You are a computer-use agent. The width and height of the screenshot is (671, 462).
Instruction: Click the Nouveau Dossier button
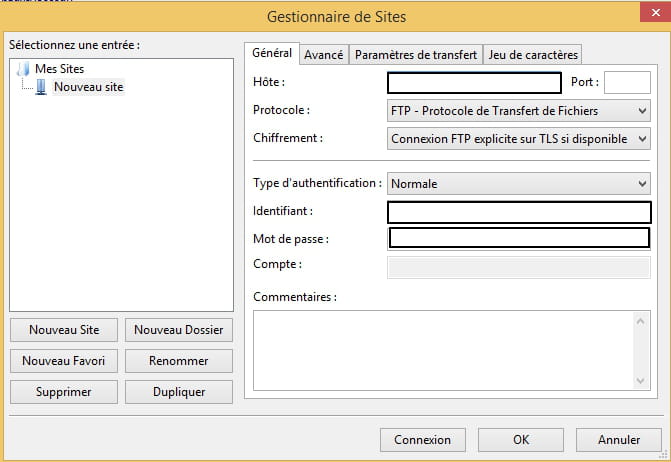tap(179, 330)
